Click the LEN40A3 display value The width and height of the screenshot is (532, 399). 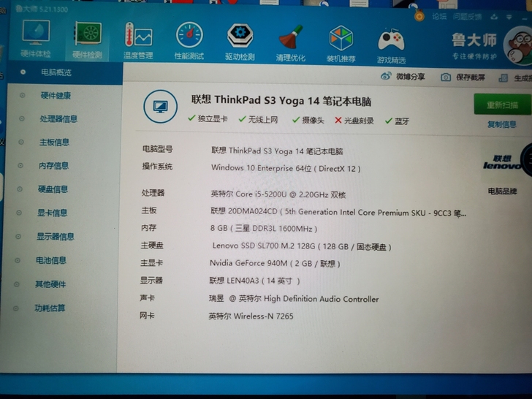coord(254,281)
